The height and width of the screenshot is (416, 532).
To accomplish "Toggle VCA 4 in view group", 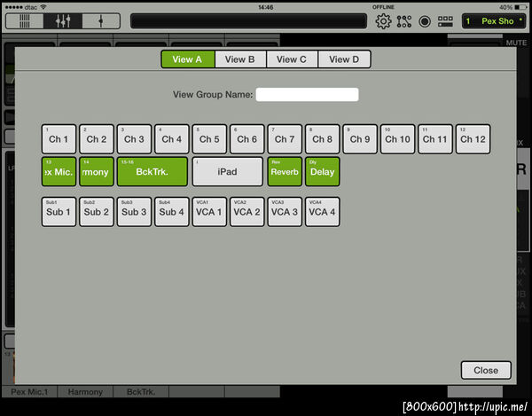I will [323, 212].
